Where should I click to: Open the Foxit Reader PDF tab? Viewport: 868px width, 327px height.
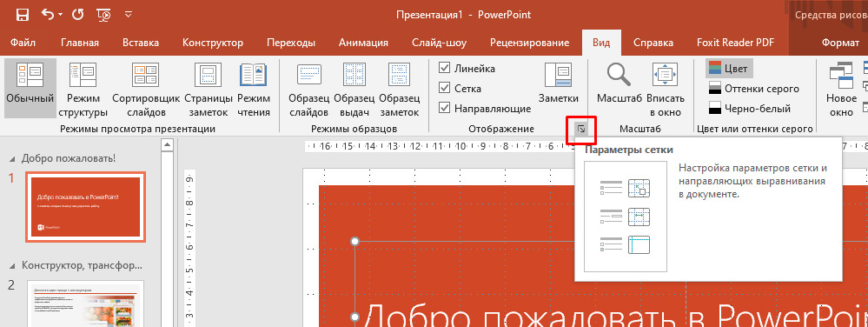(735, 43)
